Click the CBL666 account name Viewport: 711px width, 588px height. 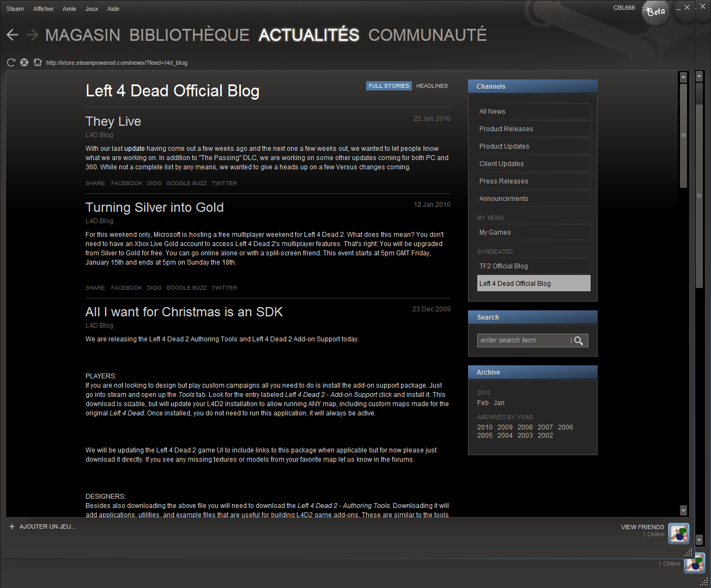(624, 8)
